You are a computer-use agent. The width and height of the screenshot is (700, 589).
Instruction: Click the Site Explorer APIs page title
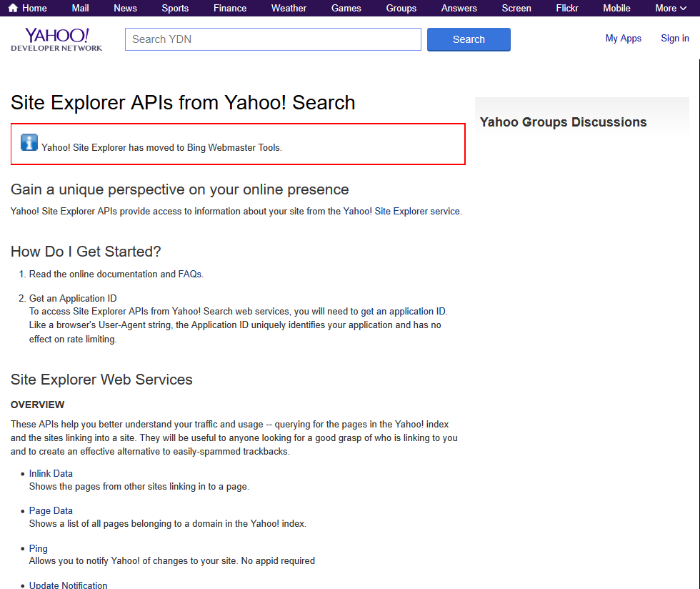point(183,102)
